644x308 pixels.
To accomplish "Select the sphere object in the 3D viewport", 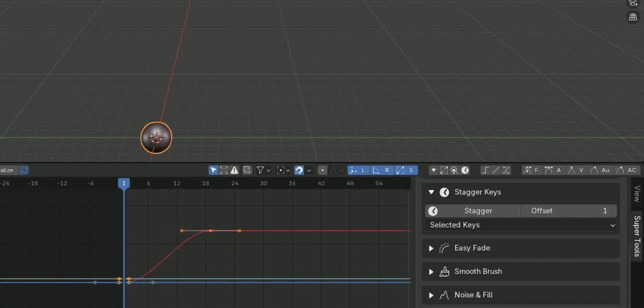I will pos(156,138).
